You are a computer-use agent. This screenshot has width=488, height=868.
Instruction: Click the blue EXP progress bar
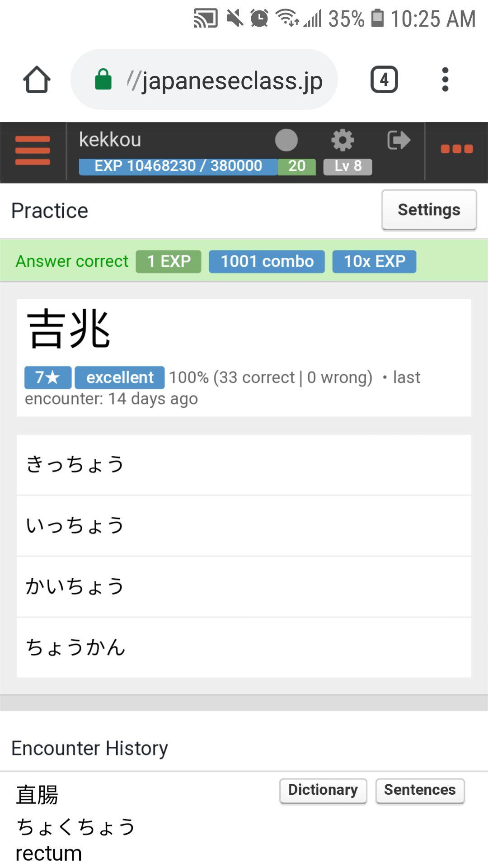[178, 166]
